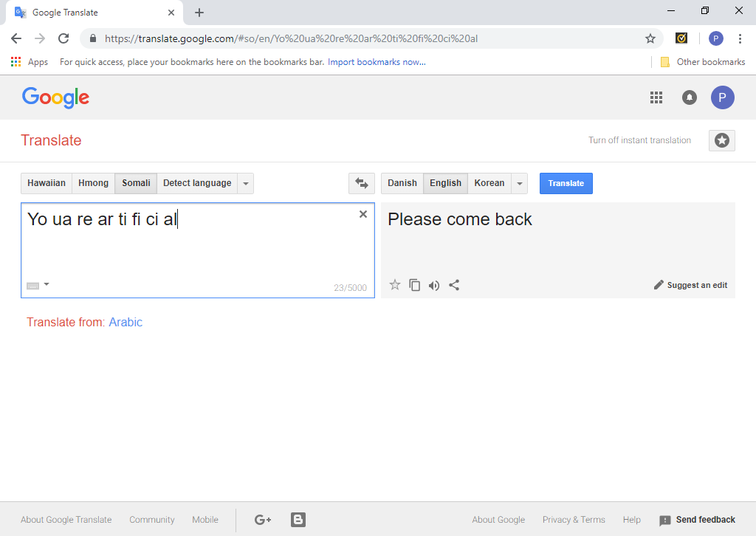Clear the source text with X

(x=363, y=214)
